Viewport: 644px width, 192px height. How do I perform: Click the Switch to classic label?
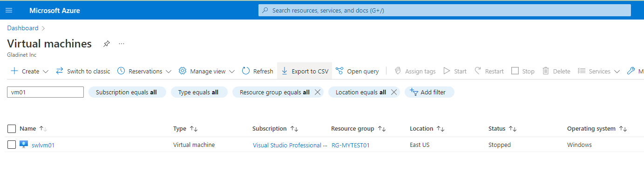(88, 71)
